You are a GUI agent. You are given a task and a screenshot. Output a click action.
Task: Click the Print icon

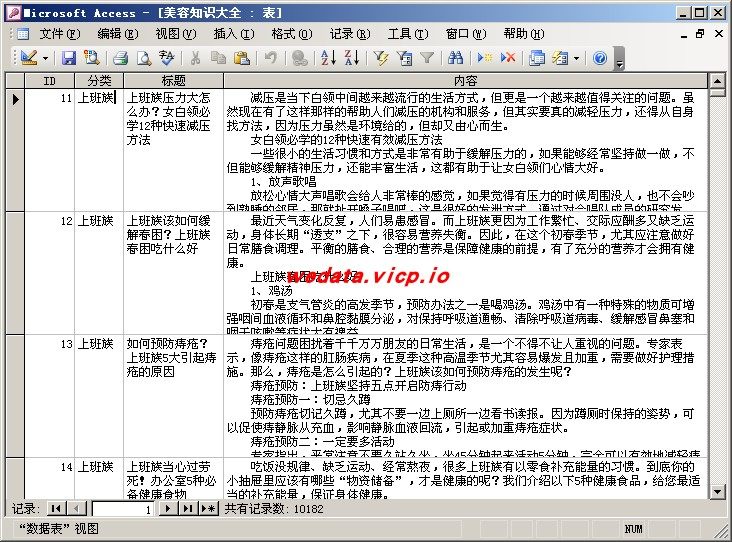[120, 58]
